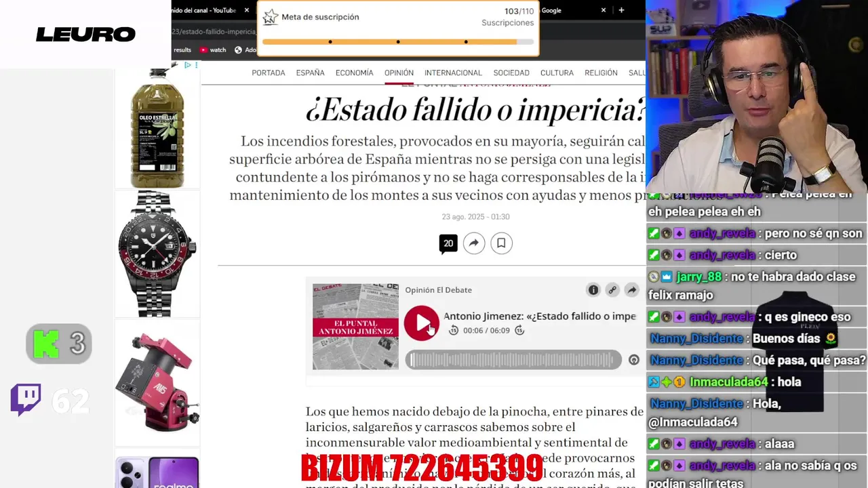Open AdChoices icon on sidebar ad
Viewport: 868px width, 488px height.
[x=188, y=65]
